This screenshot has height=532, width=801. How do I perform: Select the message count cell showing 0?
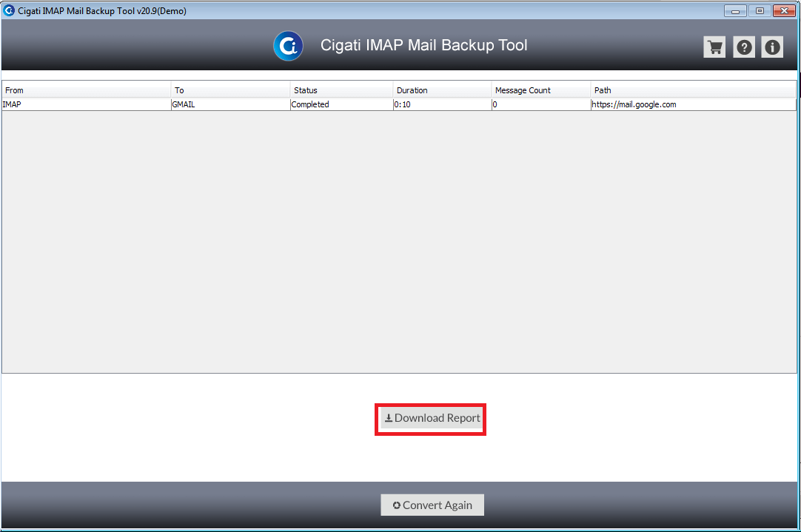click(x=541, y=104)
